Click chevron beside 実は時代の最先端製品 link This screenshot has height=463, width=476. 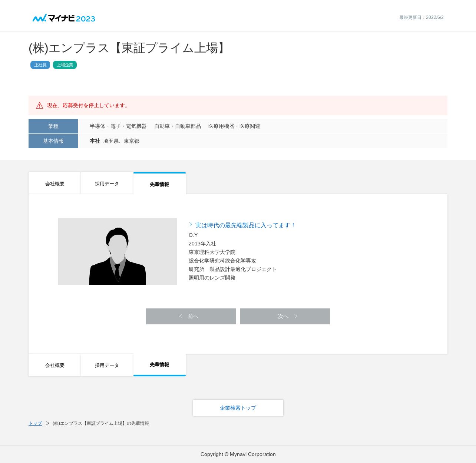pos(191,225)
